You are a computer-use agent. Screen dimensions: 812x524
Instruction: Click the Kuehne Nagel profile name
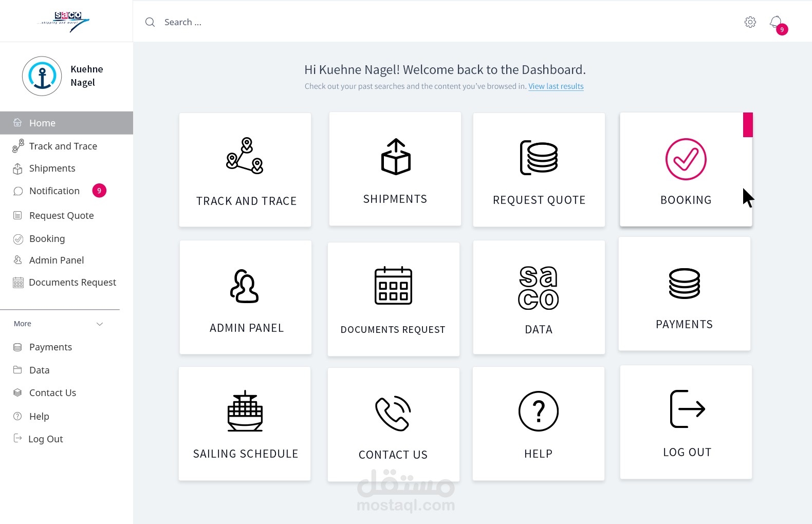pos(87,76)
